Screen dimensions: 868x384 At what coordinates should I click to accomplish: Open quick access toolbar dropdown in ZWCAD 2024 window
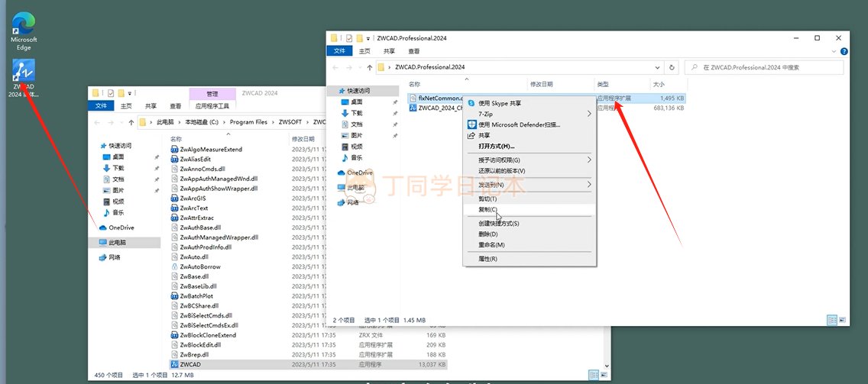[x=130, y=93]
